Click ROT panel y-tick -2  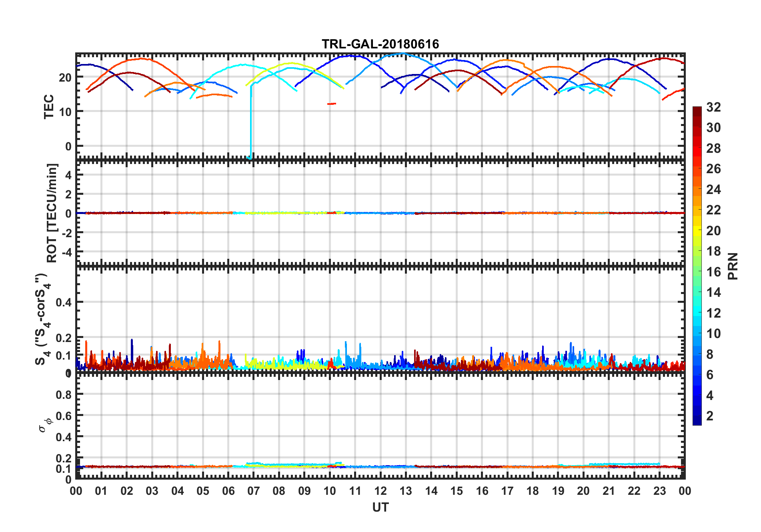(x=66, y=233)
